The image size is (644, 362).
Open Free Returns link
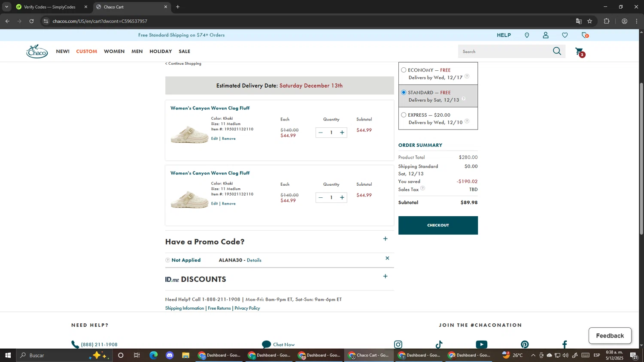pyautogui.click(x=219, y=308)
